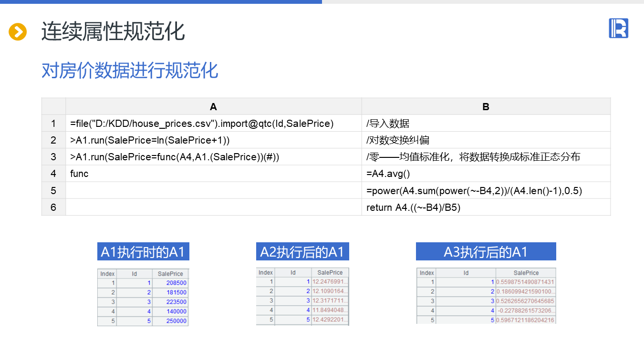Click the log value 12.3171711…
This screenshot has width=644, height=362.
point(330,300)
